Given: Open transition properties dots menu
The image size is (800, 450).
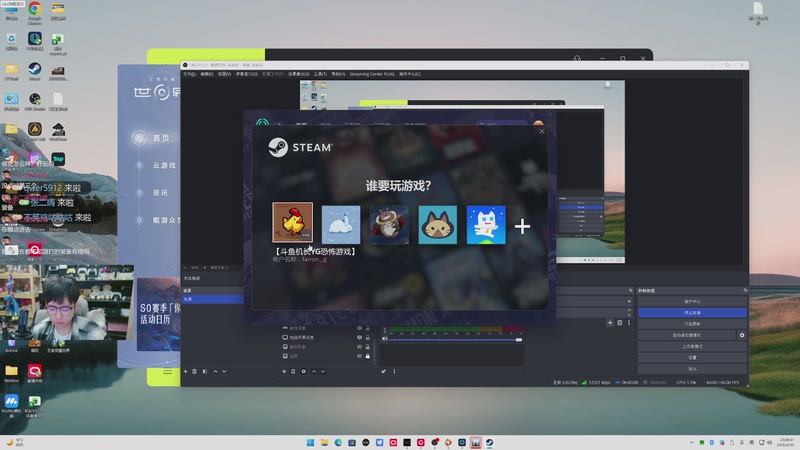Looking at the screenshot, I should point(629,322).
